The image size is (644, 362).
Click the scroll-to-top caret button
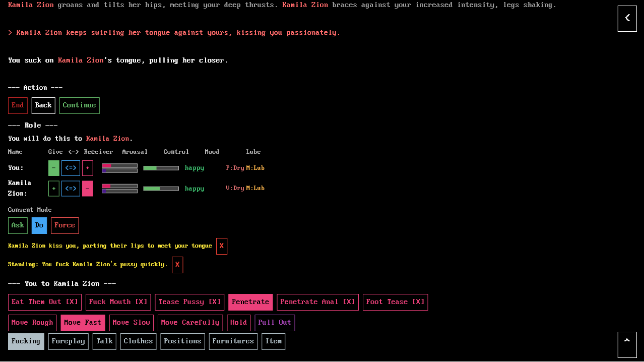click(627, 345)
